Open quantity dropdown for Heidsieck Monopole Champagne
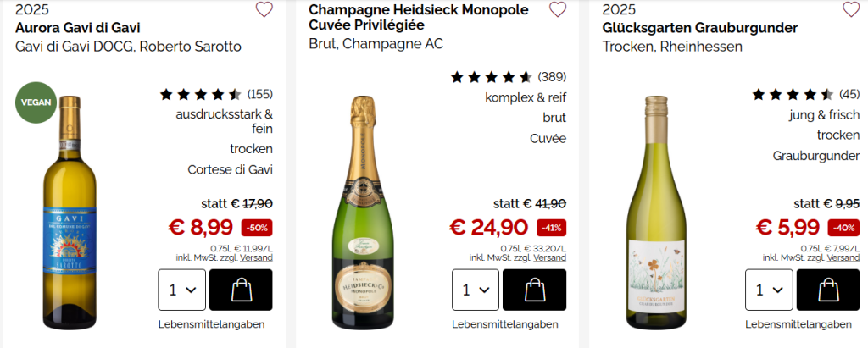The height and width of the screenshot is (348, 868). (x=475, y=290)
